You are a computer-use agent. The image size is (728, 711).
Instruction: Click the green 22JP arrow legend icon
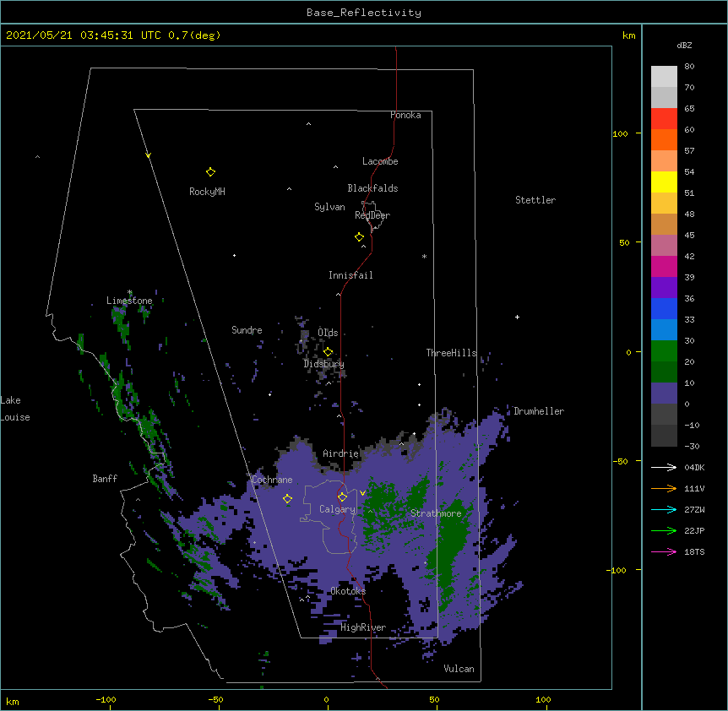pyautogui.click(x=664, y=530)
